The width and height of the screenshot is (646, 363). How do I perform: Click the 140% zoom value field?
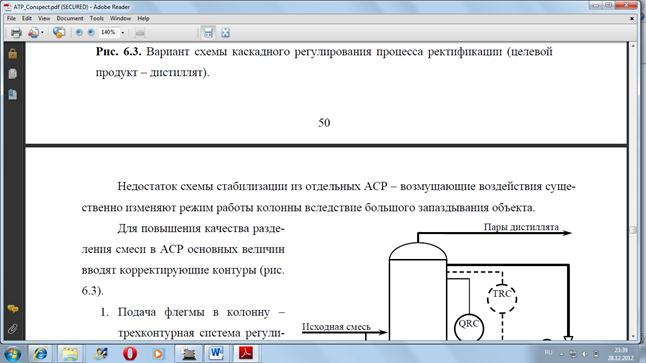coord(108,33)
